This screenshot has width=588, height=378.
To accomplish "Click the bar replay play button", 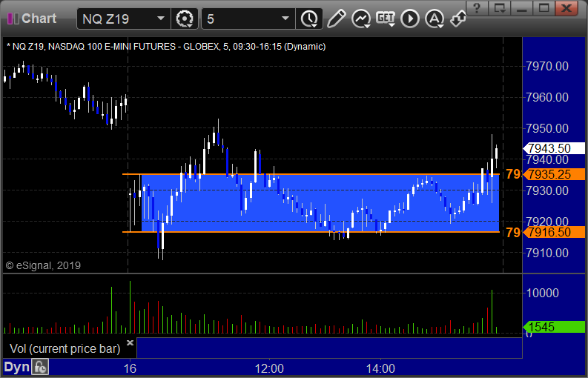I will (x=410, y=19).
